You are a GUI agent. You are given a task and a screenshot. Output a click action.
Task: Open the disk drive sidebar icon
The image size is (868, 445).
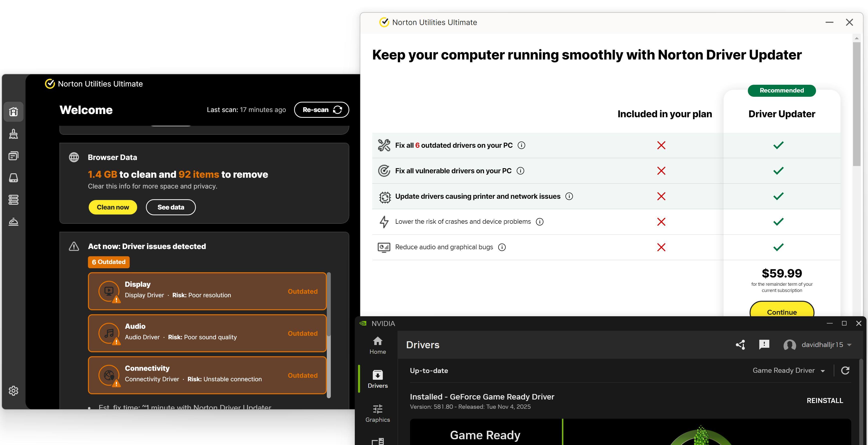(13, 178)
